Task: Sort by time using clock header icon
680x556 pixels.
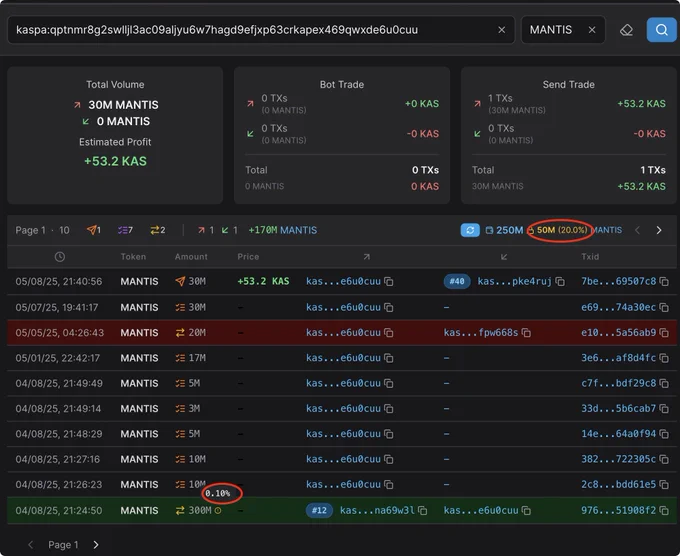Action: click(x=60, y=257)
